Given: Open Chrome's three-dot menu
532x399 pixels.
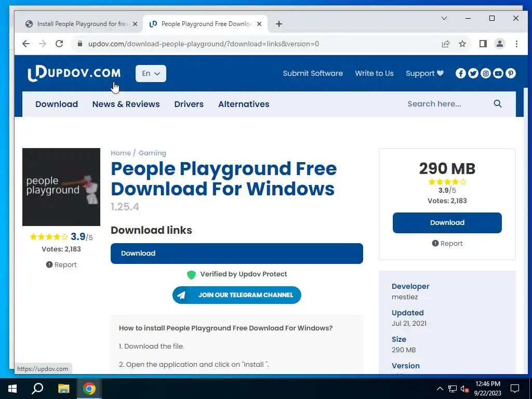Looking at the screenshot, I should point(516,44).
